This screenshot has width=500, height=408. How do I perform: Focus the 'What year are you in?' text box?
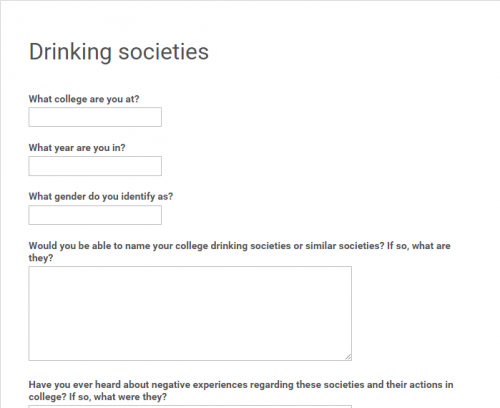point(95,166)
